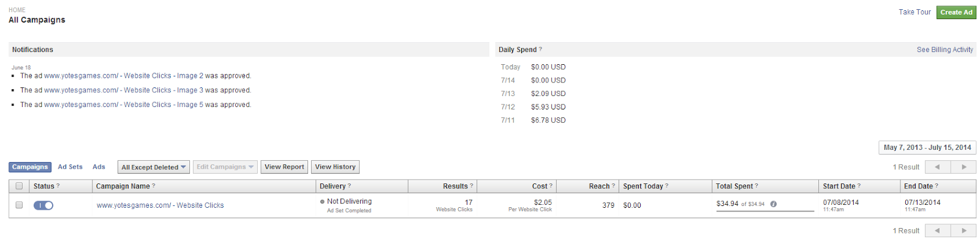Switch to the Ads tab
This screenshot has width=980, height=239.
[x=99, y=167]
